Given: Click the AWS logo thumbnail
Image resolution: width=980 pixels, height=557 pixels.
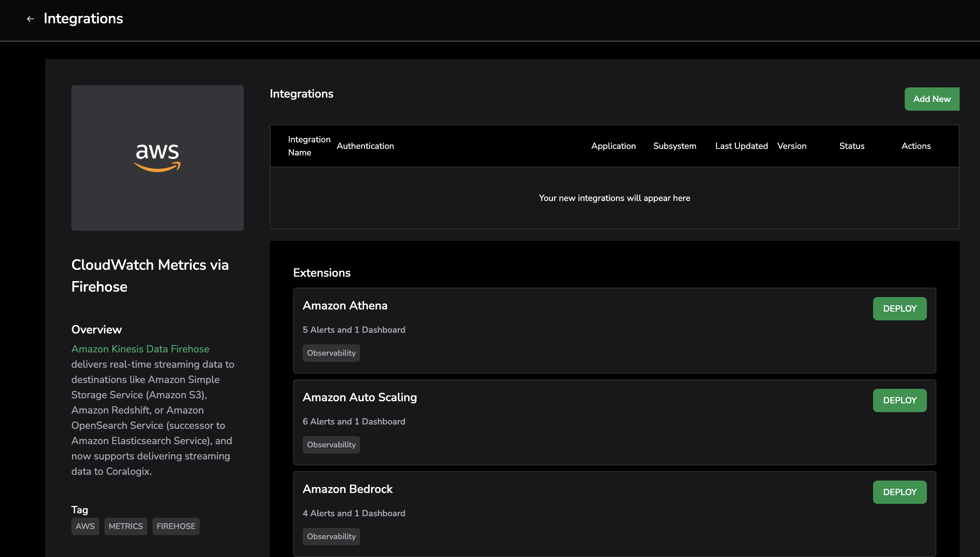Looking at the screenshot, I should point(157,158).
